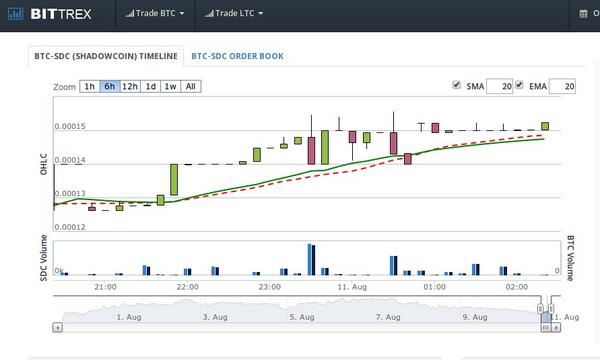The height and width of the screenshot is (360, 600).
Task: Click the 11. Aug time axis label
Action: click(352, 287)
